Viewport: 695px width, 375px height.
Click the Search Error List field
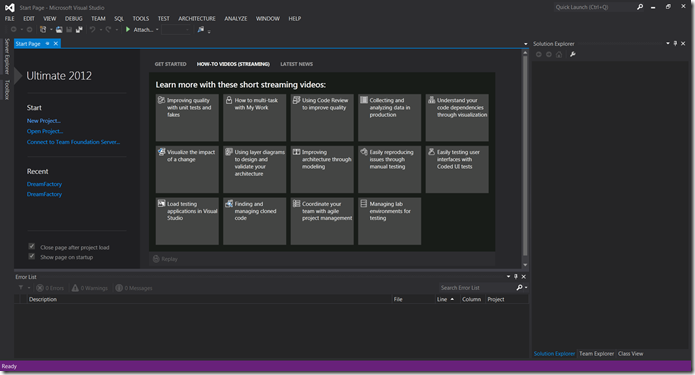477,288
